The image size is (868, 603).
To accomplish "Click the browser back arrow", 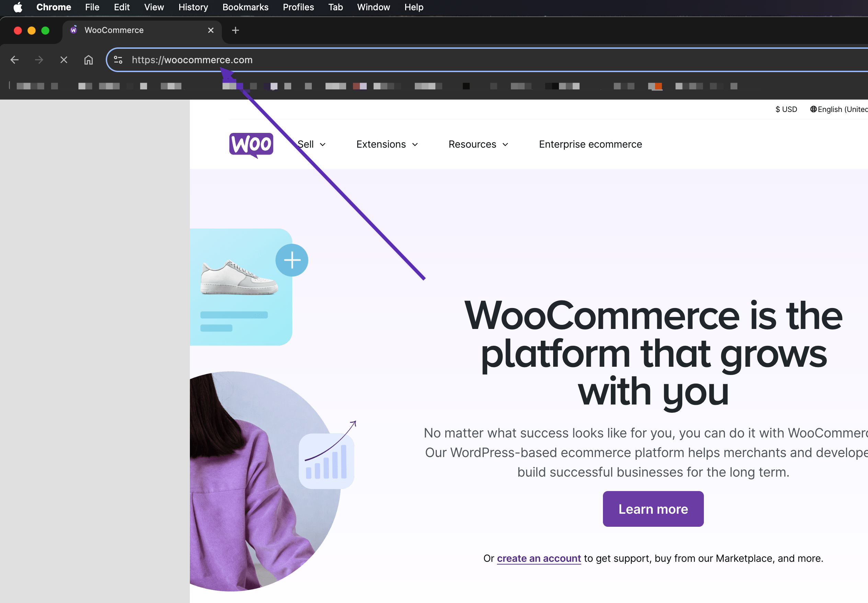I will 14,60.
